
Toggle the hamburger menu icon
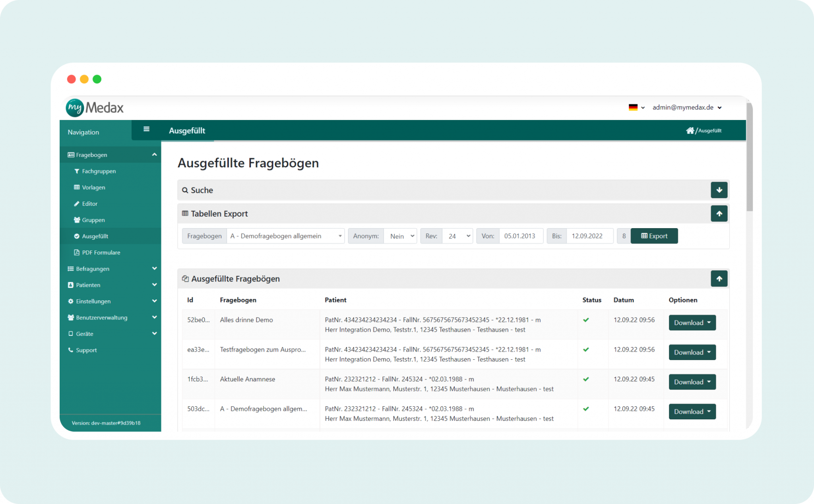[x=146, y=129]
